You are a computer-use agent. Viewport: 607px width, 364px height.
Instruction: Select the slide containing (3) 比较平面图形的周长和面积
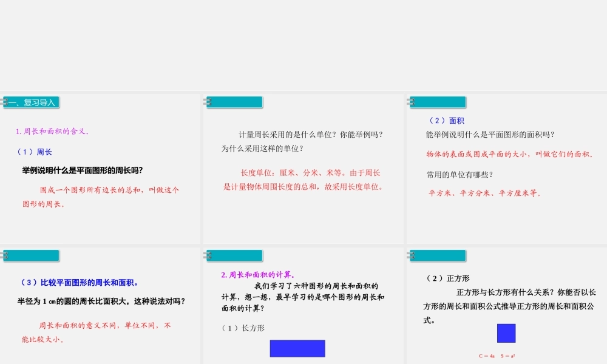(100, 303)
